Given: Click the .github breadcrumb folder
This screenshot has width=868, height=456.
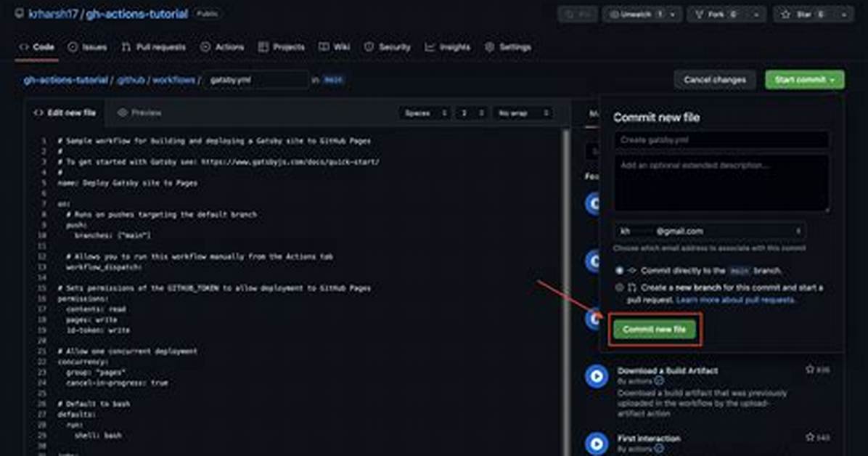Looking at the screenshot, I should (x=131, y=80).
